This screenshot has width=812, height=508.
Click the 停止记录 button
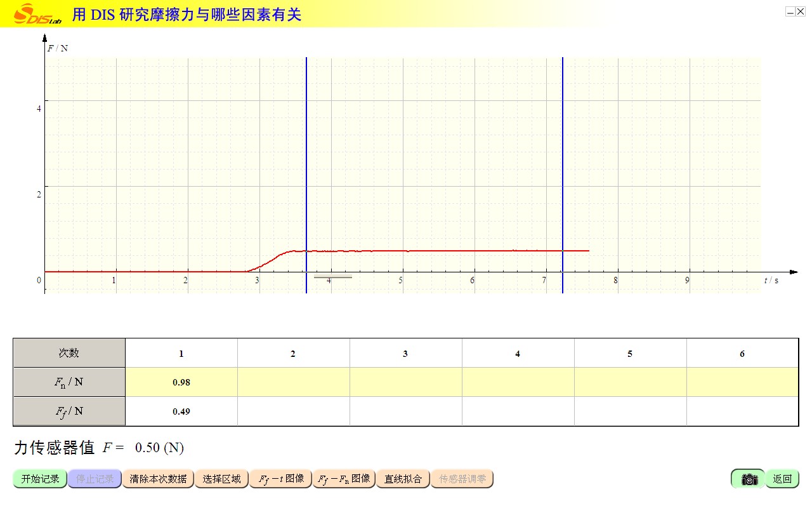95,479
